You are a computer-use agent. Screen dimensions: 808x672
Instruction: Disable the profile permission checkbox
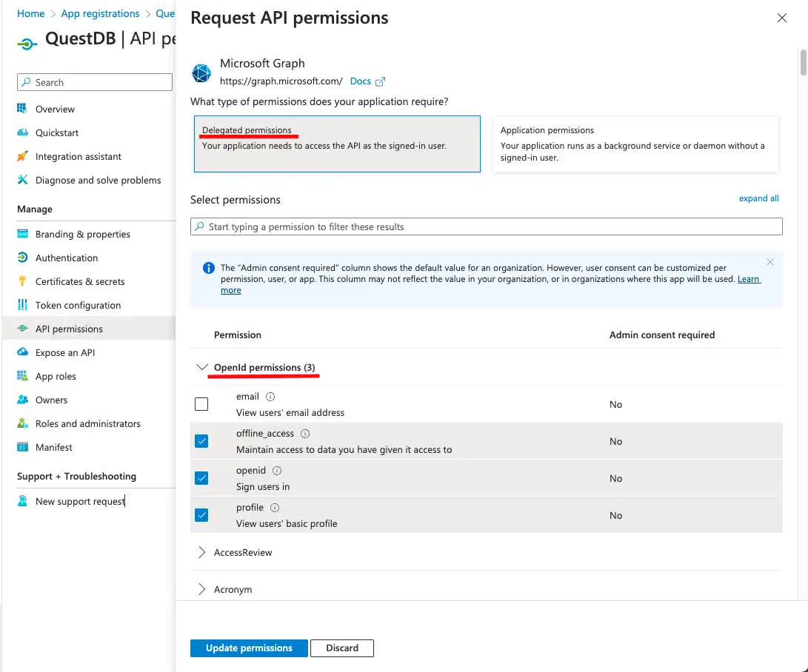pyautogui.click(x=201, y=515)
